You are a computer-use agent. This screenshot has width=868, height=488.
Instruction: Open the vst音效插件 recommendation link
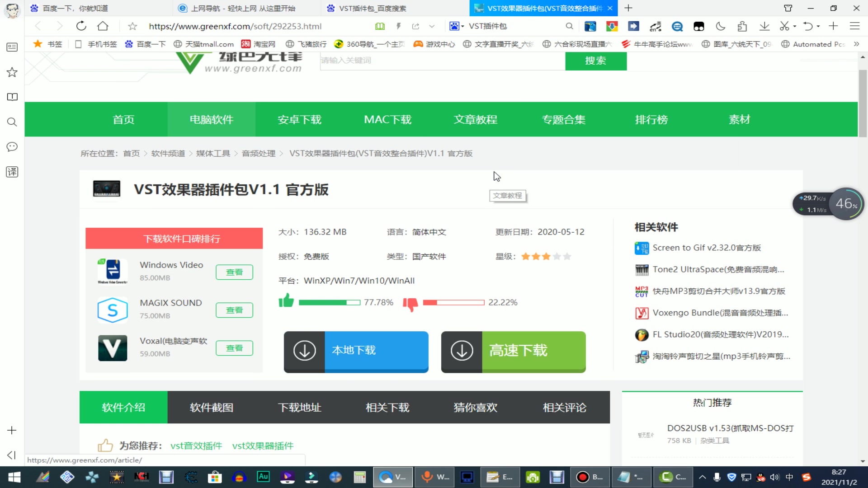[196, 446]
